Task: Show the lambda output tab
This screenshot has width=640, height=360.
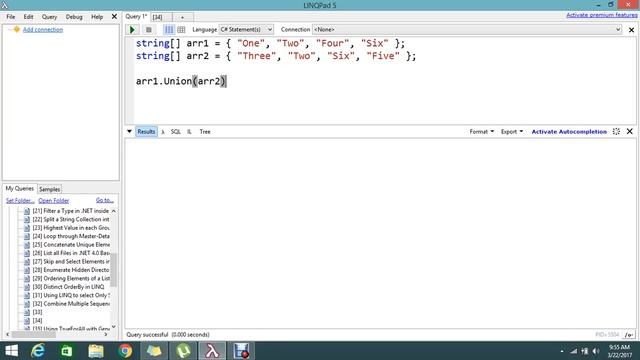Action: [x=163, y=131]
